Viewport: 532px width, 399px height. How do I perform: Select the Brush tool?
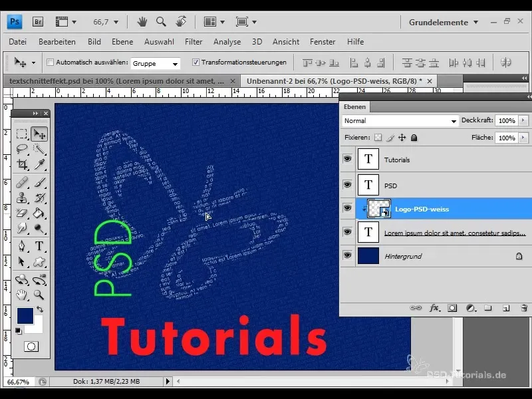[x=39, y=182]
